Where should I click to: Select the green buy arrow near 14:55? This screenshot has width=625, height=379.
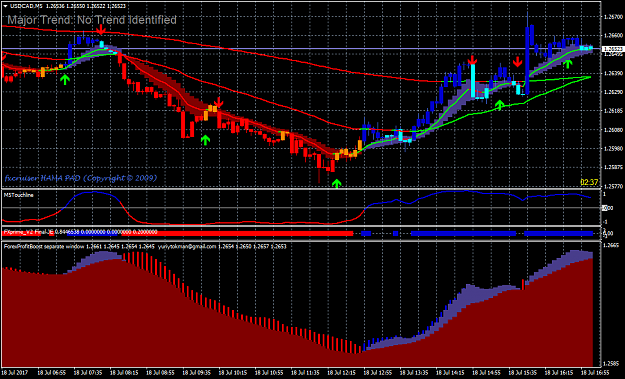pos(499,105)
